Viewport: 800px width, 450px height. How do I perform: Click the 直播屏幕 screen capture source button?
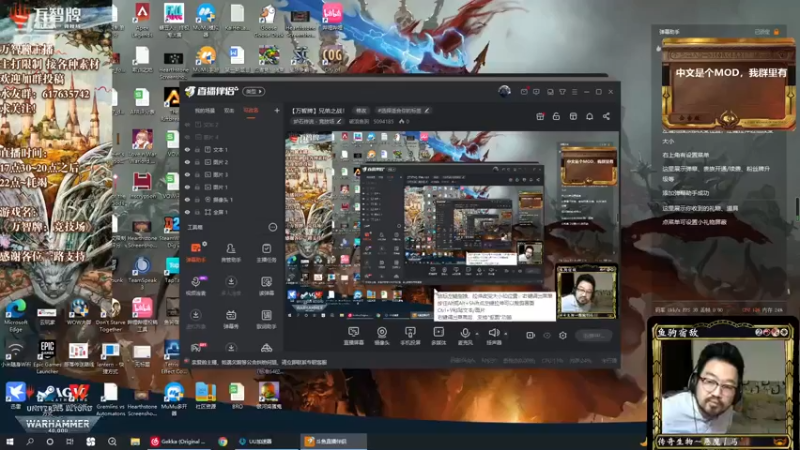pyautogui.click(x=353, y=336)
